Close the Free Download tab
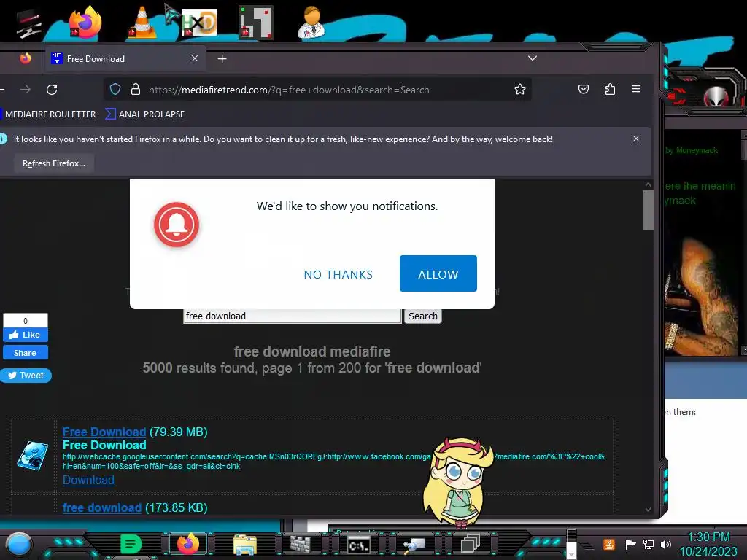 pos(194,58)
